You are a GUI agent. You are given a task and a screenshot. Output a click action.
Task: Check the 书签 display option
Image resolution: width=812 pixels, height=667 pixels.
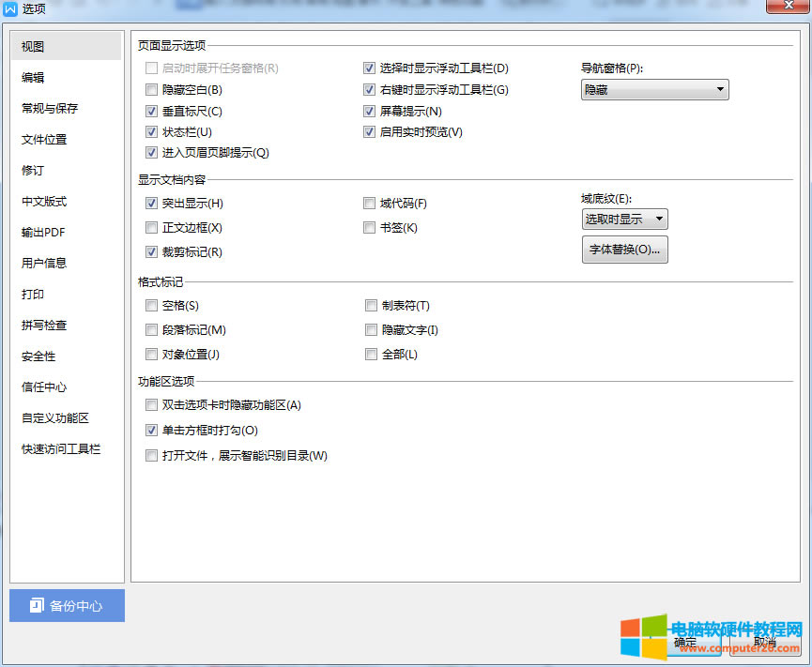pos(370,227)
